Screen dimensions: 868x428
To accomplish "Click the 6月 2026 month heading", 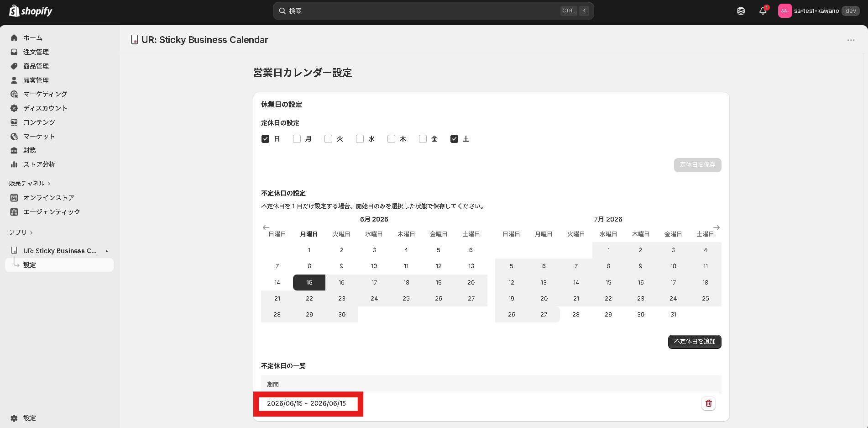I will (374, 220).
